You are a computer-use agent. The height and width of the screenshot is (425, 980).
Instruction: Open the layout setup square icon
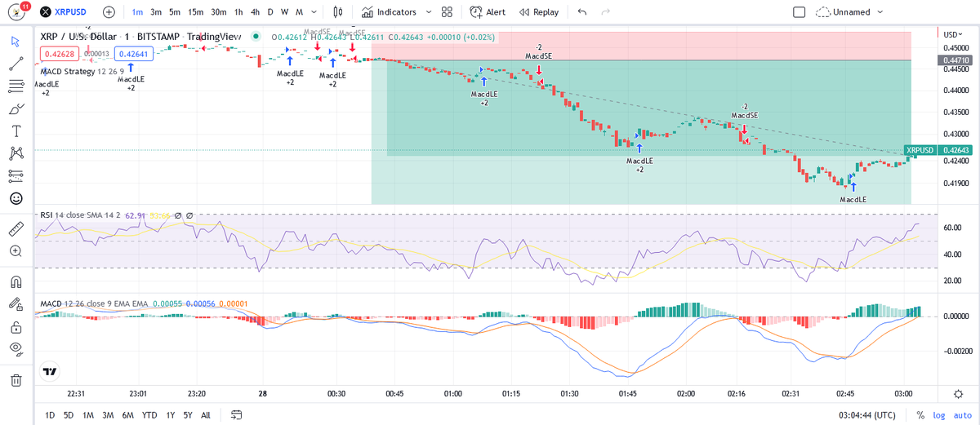coord(800,12)
